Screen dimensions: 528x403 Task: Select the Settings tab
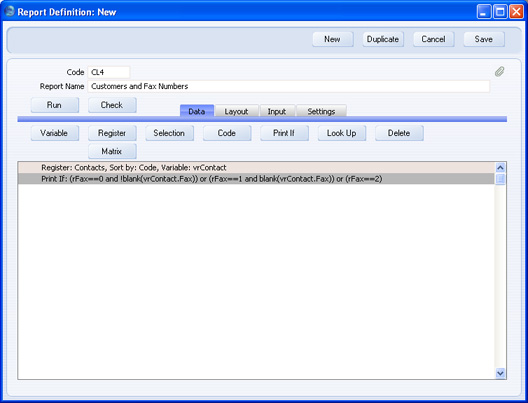tap(321, 111)
